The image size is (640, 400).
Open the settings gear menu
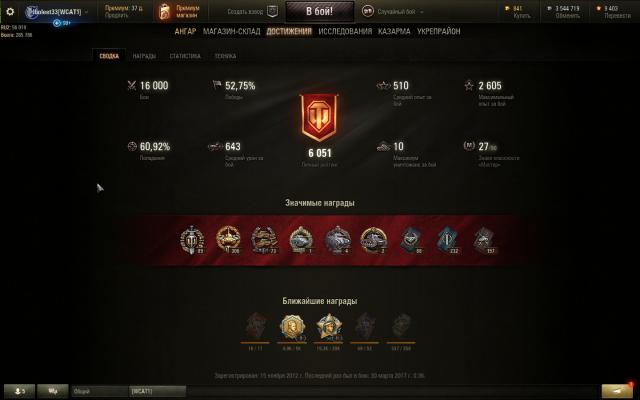click(x=10, y=12)
